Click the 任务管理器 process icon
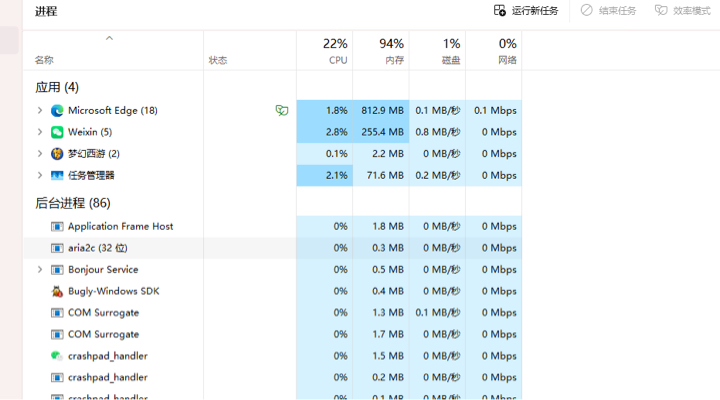 tap(57, 175)
